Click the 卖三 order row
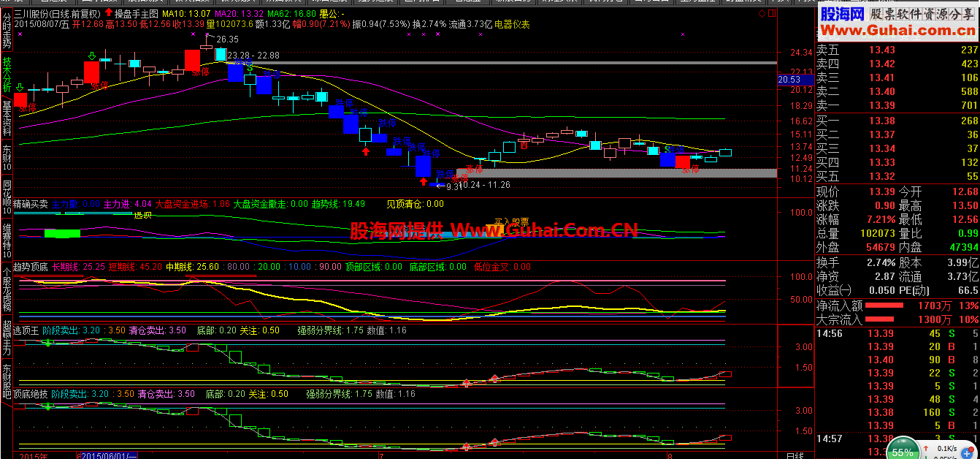The width and height of the screenshot is (980, 459). tap(897, 77)
